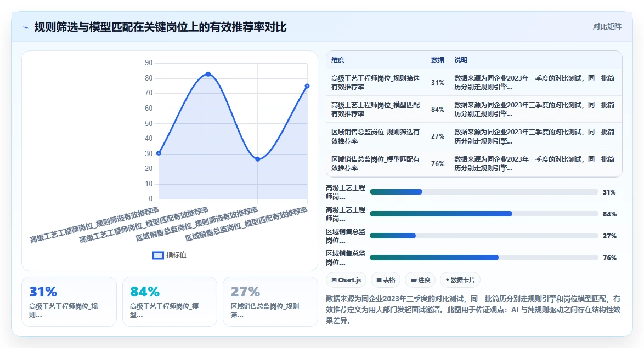Click the 进度 tag
Screen dimensions: 644x348
click(x=420, y=280)
